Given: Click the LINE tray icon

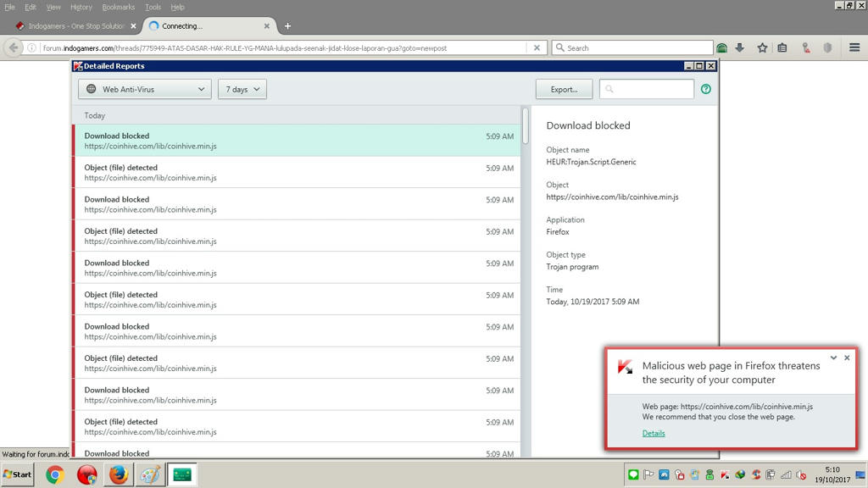Looking at the screenshot, I should click(x=633, y=474).
